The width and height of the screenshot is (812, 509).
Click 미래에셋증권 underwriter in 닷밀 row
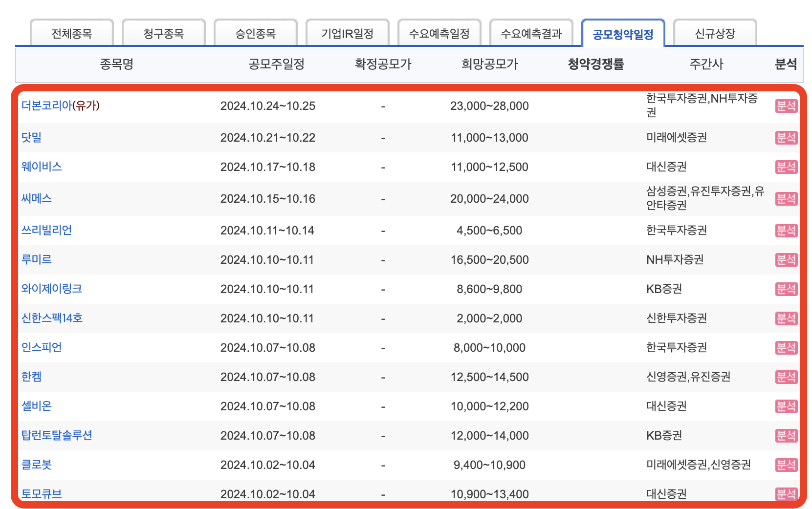(677, 138)
